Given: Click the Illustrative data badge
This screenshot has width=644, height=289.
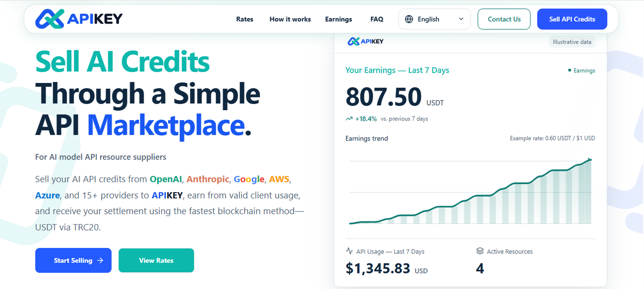Looking at the screenshot, I should coord(572,42).
